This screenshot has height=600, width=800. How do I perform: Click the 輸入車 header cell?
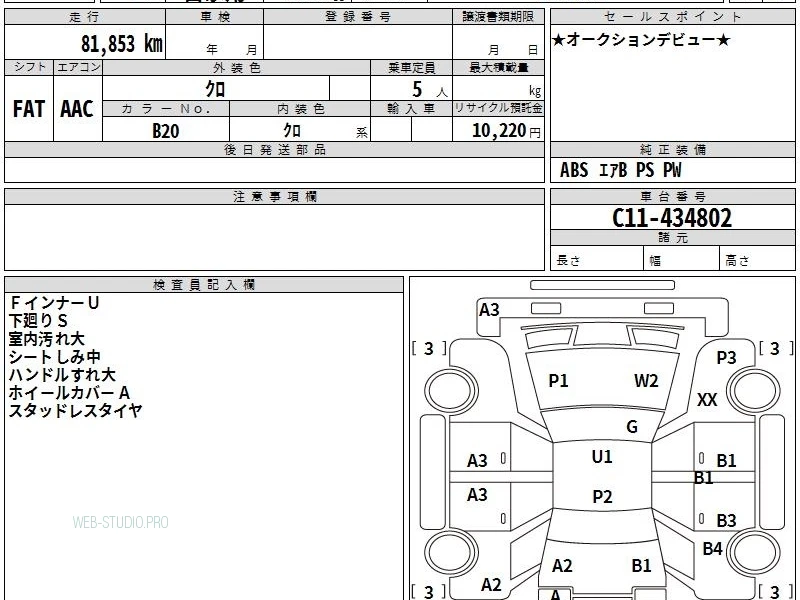[411, 109]
